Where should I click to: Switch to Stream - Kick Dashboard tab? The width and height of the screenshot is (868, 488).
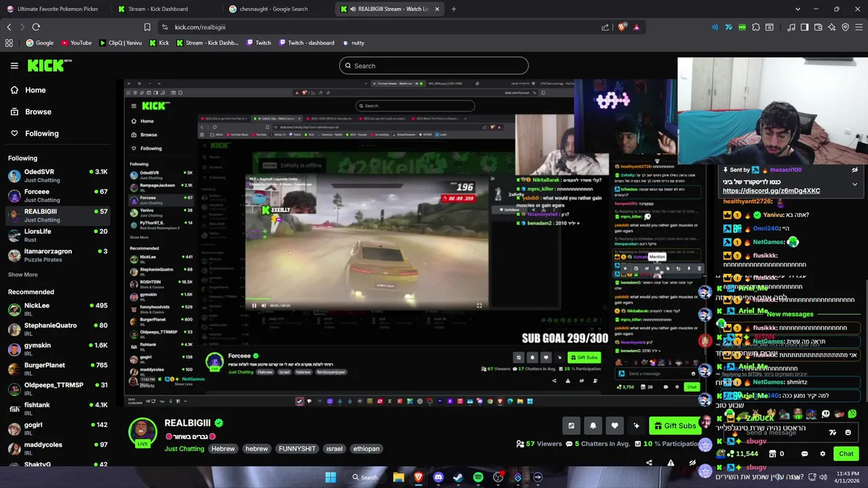tap(165, 9)
